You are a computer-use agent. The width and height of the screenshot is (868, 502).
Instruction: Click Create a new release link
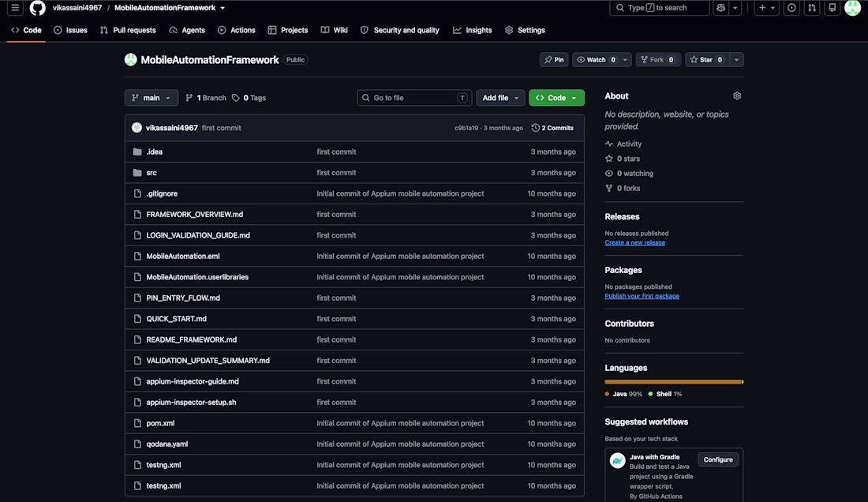[635, 243]
